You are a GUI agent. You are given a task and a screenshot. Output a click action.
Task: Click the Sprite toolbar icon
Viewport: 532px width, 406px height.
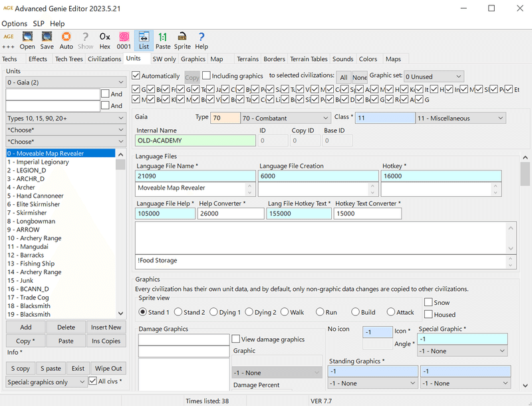pyautogui.click(x=182, y=40)
